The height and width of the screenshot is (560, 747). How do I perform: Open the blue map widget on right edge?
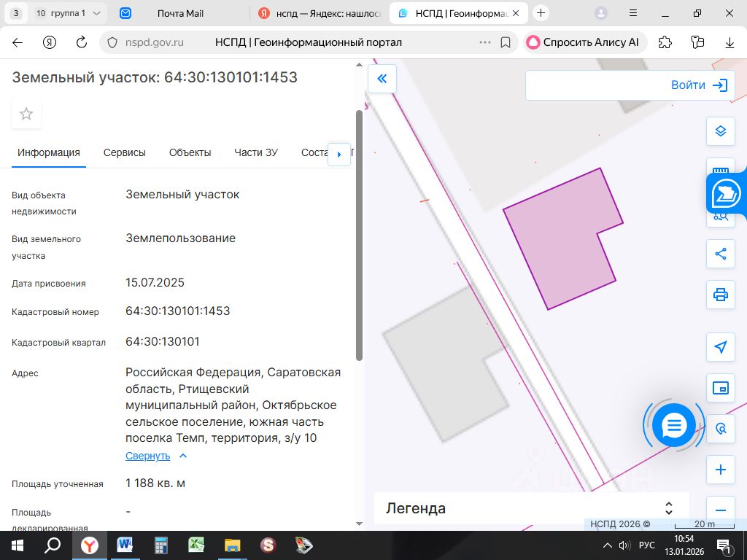pos(727,194)
